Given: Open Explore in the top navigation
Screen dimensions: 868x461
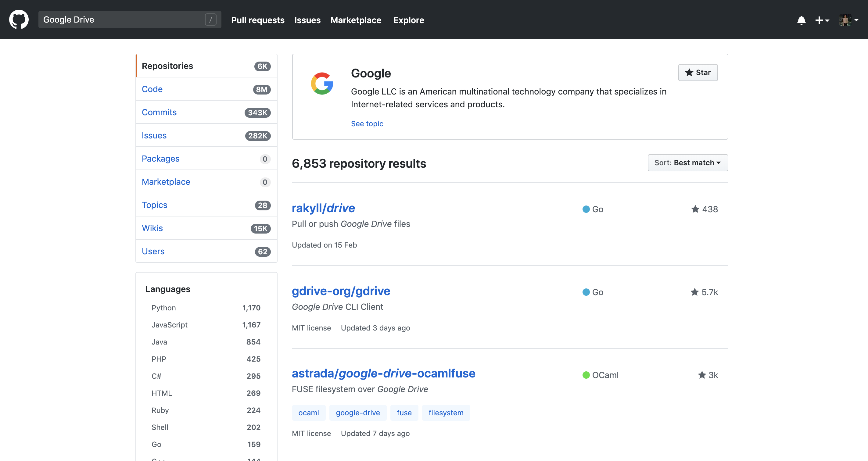Looking at the screenshot, I should [x=409, y=20].
